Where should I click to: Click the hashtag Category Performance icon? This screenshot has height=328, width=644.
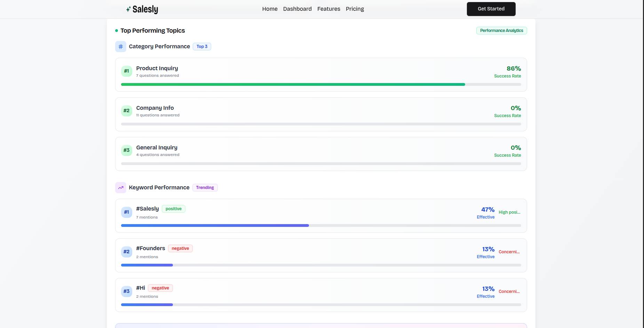(x=121, y=47)
